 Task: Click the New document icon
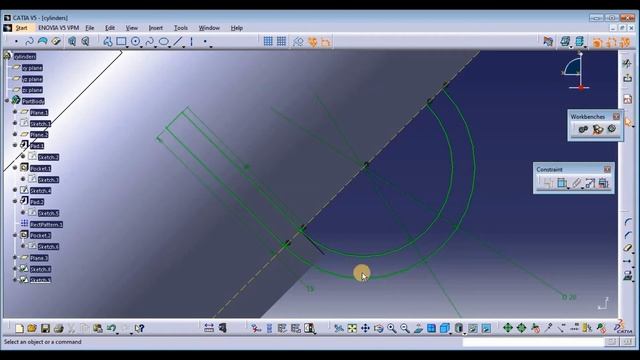[x=19, y=328]
